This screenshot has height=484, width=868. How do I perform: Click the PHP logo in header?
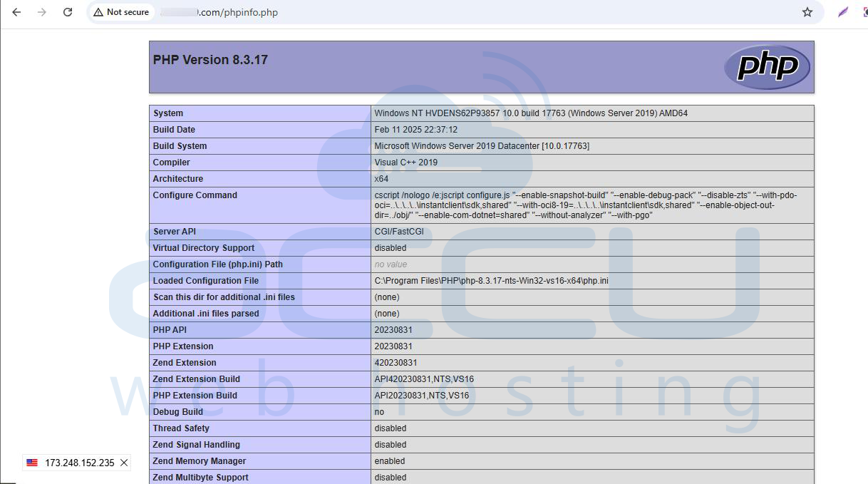[767, 67]
